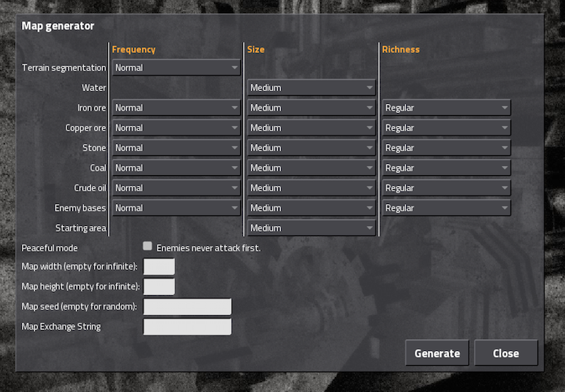This screenshot has height=392, width=565.
Task: Click the Terrain segmentation label
Action: (64, 68)
